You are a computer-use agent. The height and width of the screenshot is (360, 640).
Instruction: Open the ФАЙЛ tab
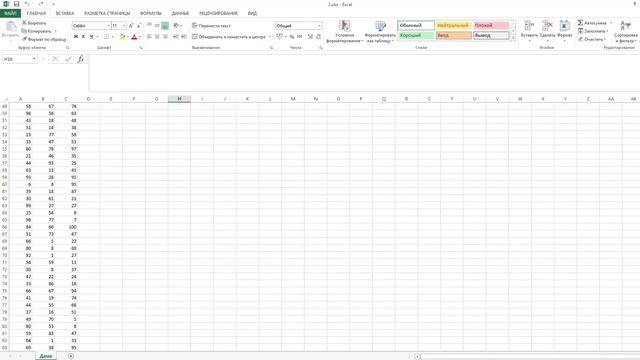10,13
